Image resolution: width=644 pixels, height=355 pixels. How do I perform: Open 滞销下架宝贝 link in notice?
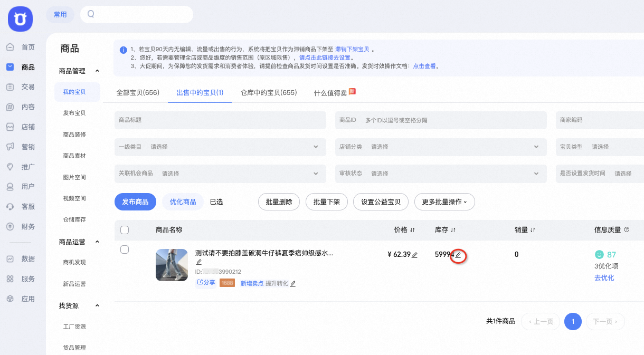(352, 49)
